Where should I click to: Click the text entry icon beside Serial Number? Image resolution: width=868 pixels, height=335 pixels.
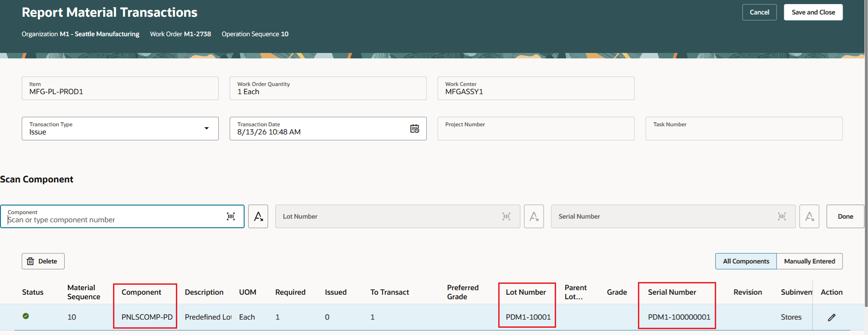tap(809, 216)
